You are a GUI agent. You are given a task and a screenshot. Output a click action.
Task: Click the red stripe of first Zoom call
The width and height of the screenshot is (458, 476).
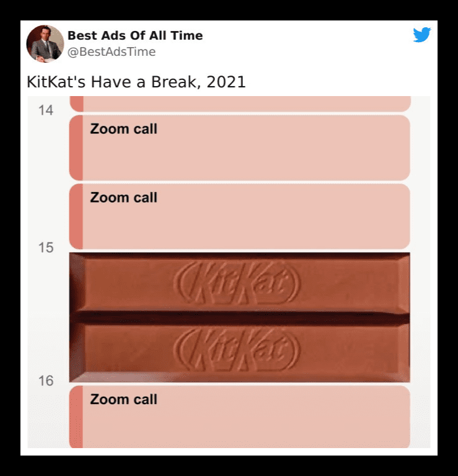point(76,148)
